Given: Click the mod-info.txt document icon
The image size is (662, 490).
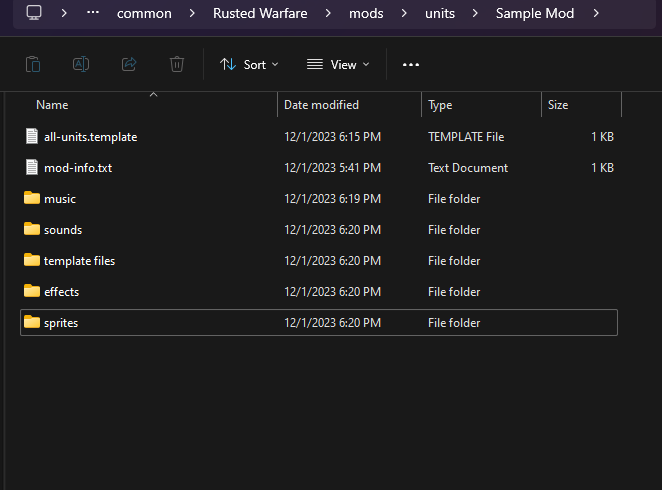Looking at the screenshot, I should (x=32, y=168).
